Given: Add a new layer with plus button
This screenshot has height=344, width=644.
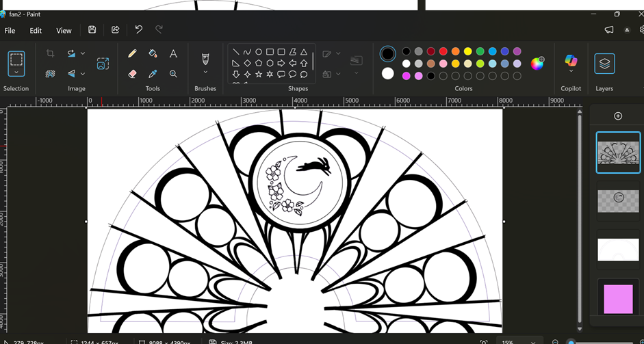Looking at the screenshot, I should pos(618,116).
